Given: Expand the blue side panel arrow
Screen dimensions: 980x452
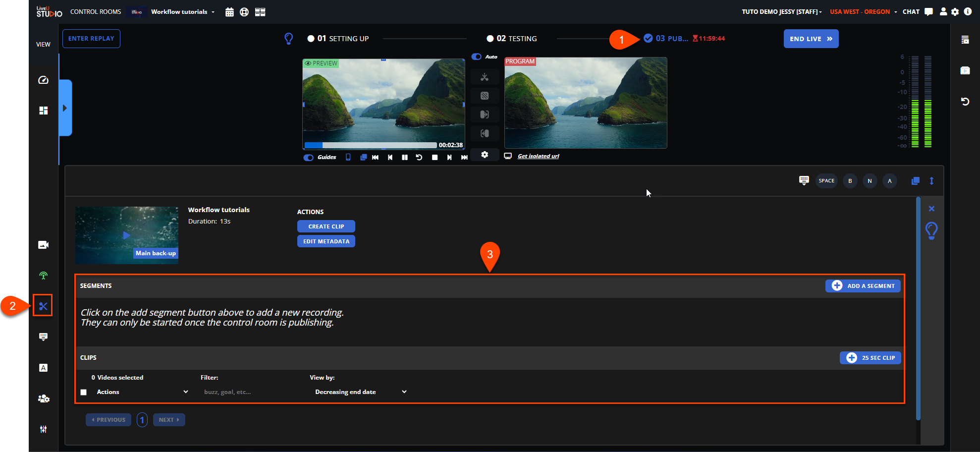Looking at the screenshot, I should [65, 108].
